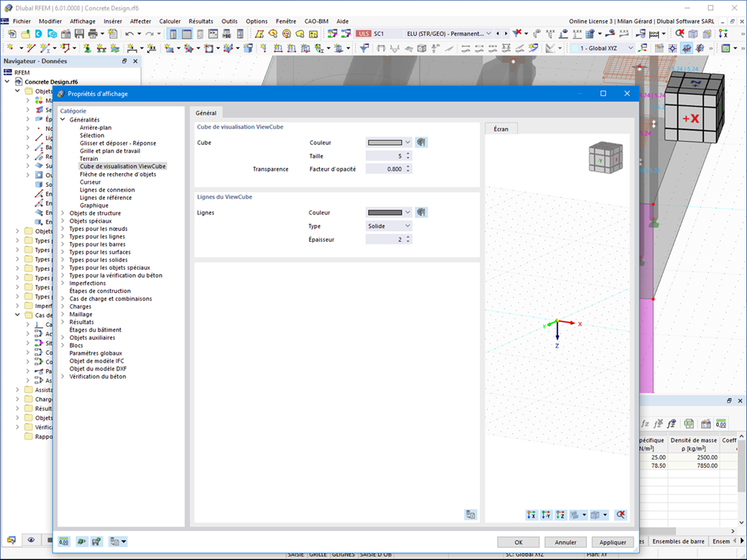Select Lignes de connexion in category tree
747x560 pixels.
107,190
